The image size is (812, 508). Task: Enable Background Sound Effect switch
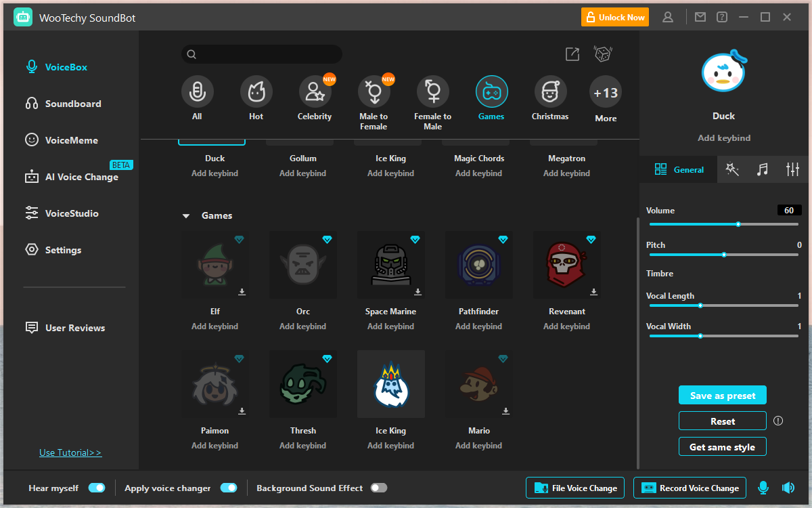(x=379, y=488)
